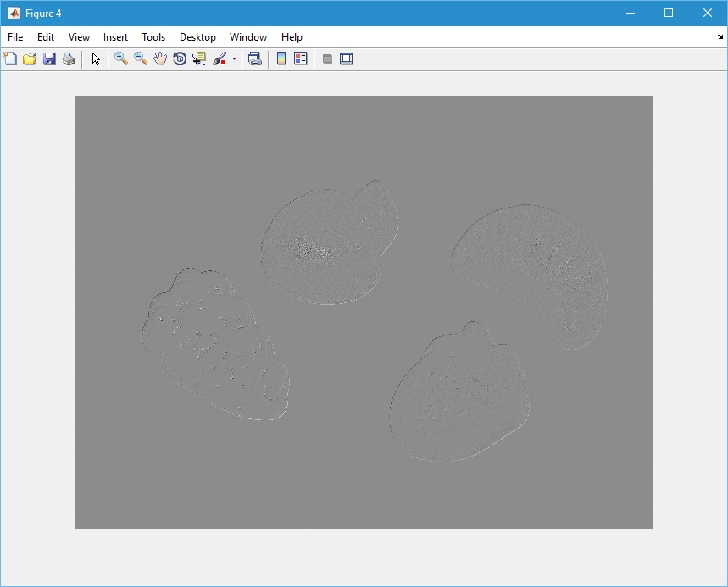
Task: Toggle the Edit Plot arrow tool
Action: tap(96, 58)
